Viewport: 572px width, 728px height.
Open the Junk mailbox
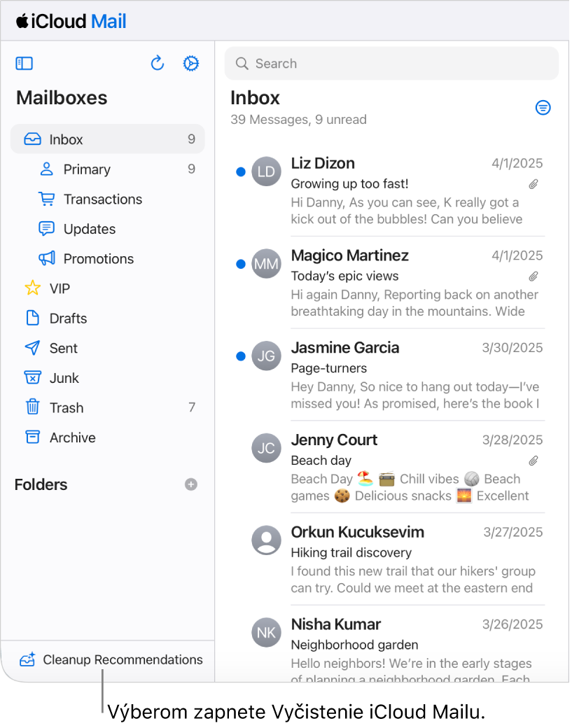pos(108,378)
